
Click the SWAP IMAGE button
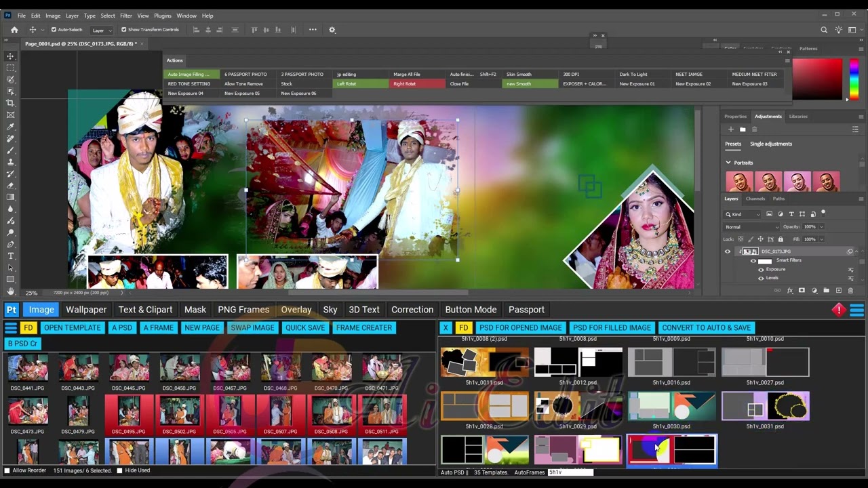(x=252, y=327)
